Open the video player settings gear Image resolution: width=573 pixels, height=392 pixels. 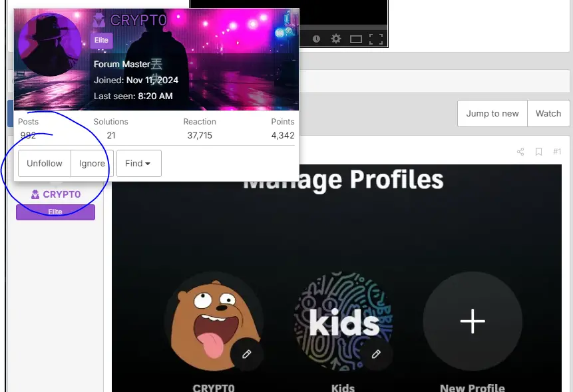336,39
